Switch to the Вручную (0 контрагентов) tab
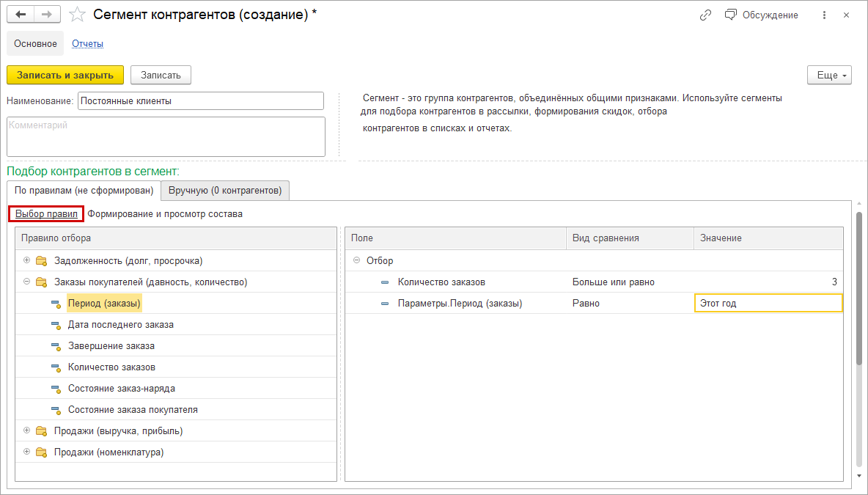 (225, 191)
